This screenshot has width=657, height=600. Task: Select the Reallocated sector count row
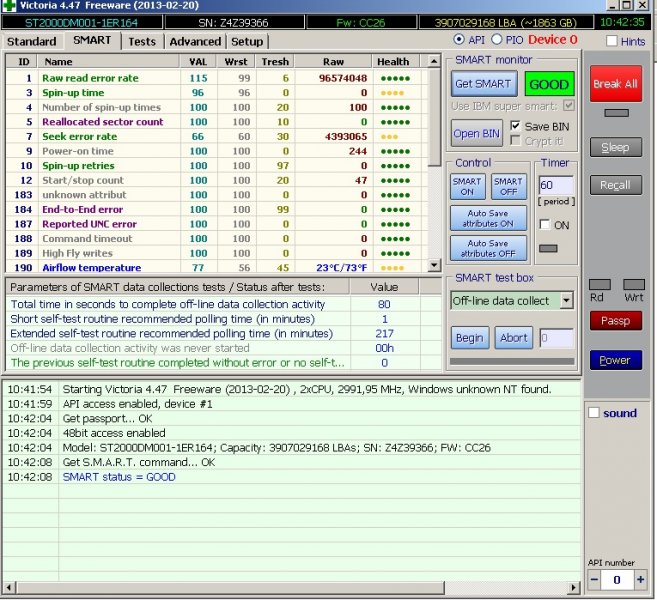217,122
